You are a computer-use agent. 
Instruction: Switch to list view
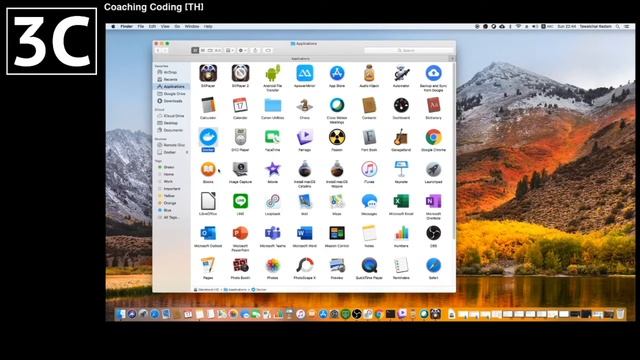pyautogui.click(x=203, y=50)
